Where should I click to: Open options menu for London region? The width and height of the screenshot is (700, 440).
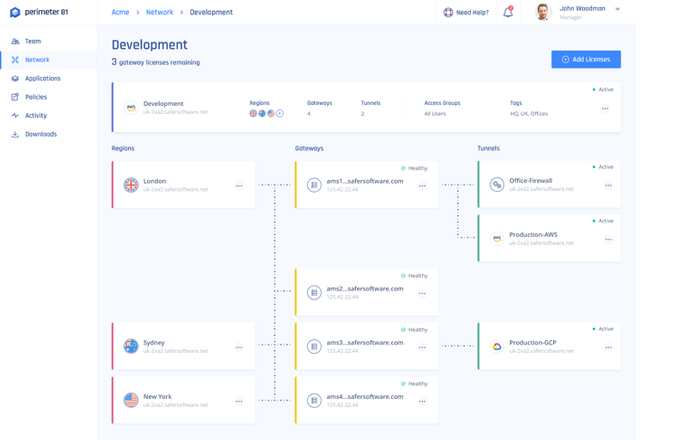pos(239,186)
